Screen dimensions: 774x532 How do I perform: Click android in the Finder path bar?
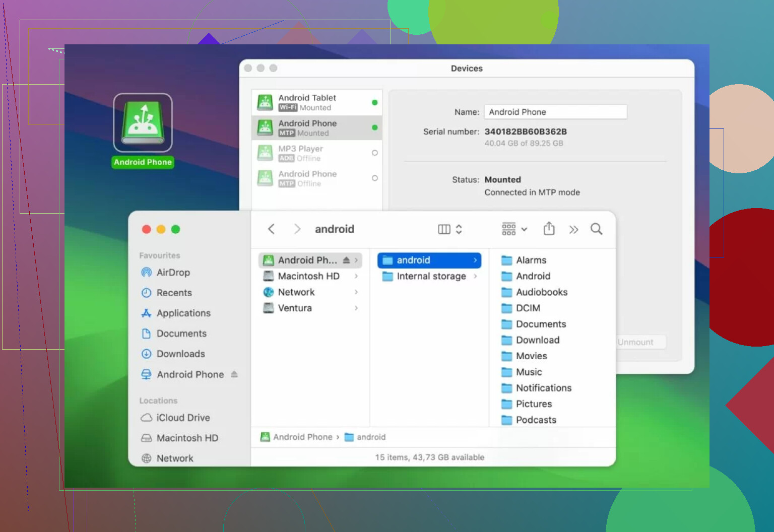pyautogui.click(x=365, y=437)
